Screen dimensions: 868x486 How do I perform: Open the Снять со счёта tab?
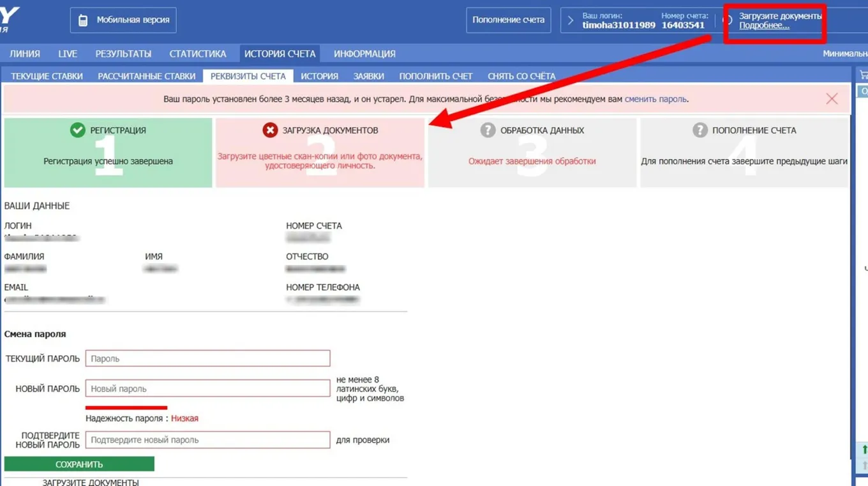[521, 76]
